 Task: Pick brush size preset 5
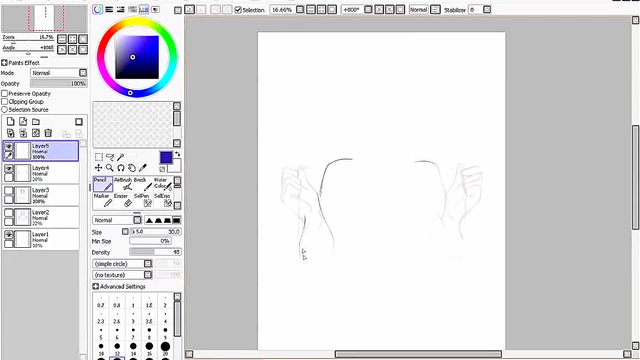pyautogui.click(x=101, y=333)
